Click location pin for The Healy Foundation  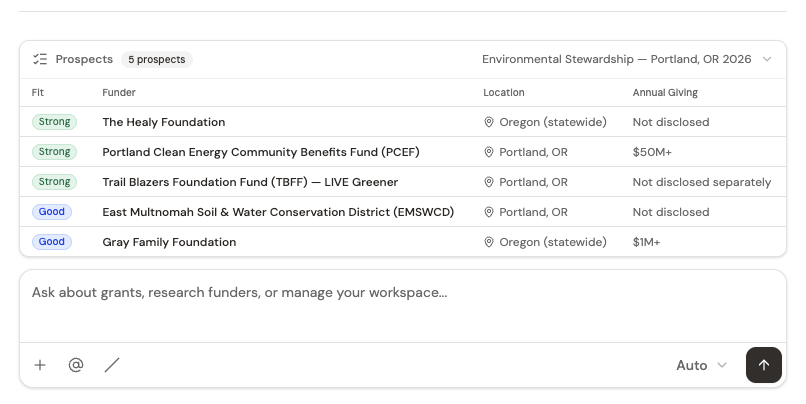pyautogui.click(x=489, y=122)
